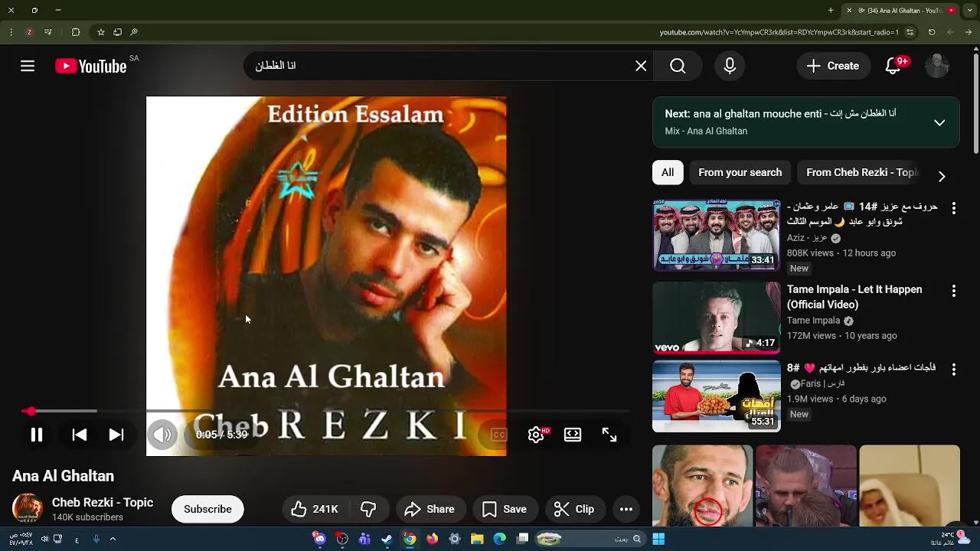Open player settings gear

[536, 435]
